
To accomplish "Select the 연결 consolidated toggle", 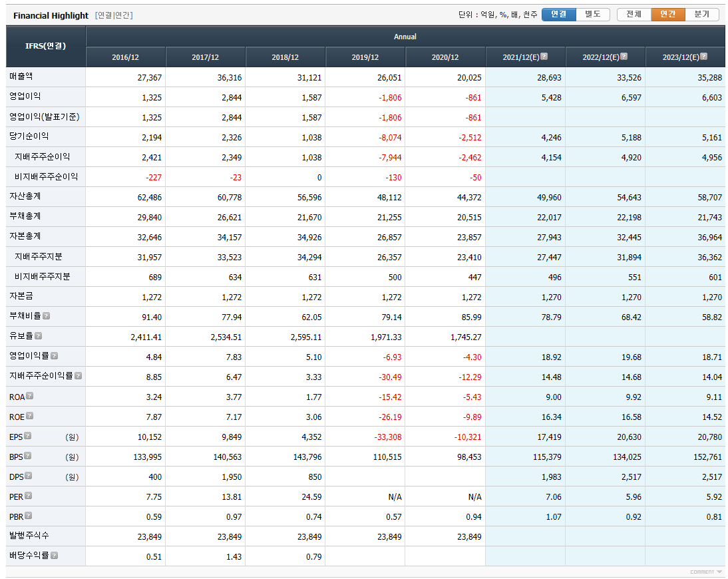I will pos(559,15).
